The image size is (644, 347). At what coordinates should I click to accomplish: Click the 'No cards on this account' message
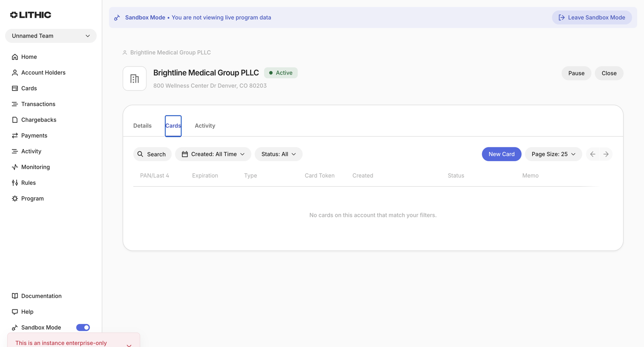coord(373,215)
